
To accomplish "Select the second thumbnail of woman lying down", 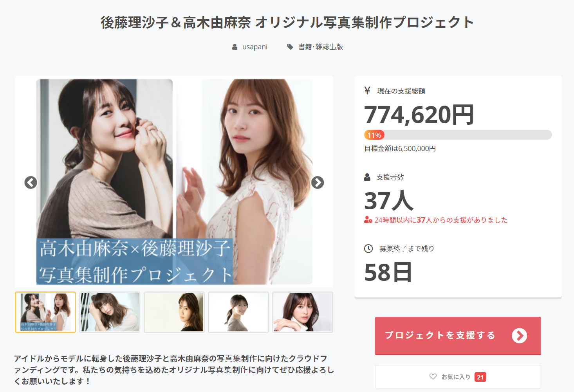I will (x=110, y=312).
